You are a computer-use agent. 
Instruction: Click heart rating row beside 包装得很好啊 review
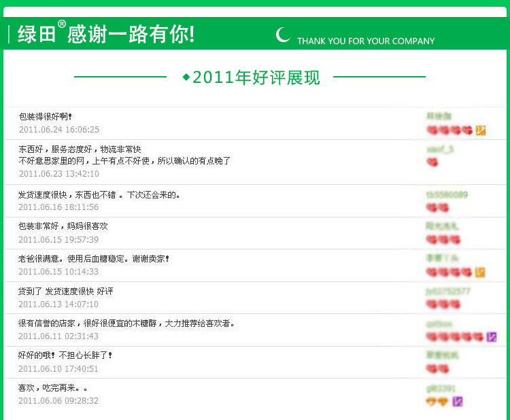pyautogui.click(x=449, y=130)
